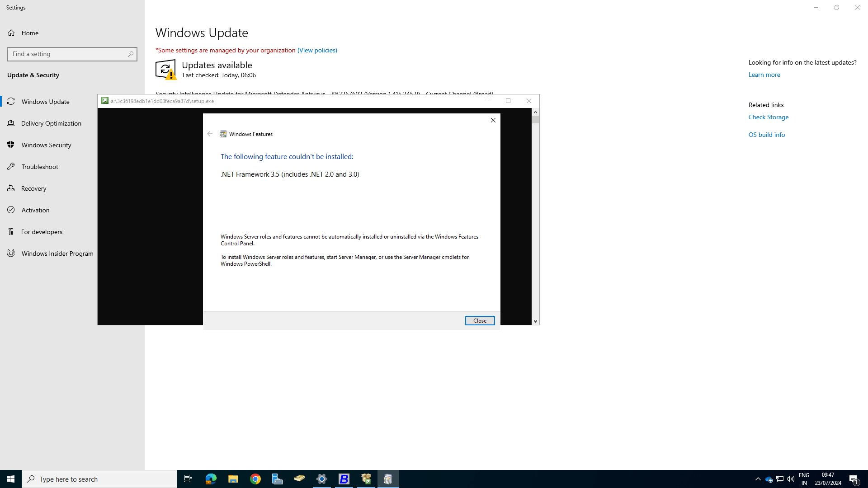Click the Windows Features title icon

pos(223,134)
